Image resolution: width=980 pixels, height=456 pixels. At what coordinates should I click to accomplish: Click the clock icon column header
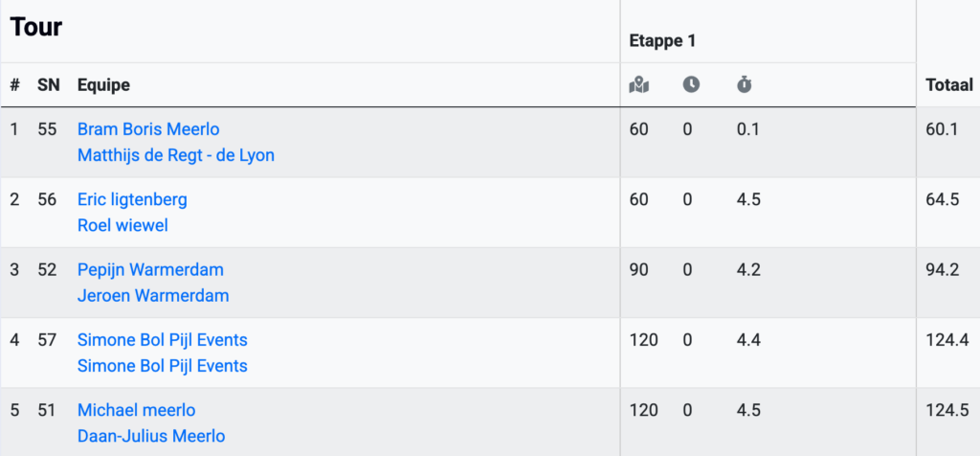pyautogui.click(x=691, y=85)
